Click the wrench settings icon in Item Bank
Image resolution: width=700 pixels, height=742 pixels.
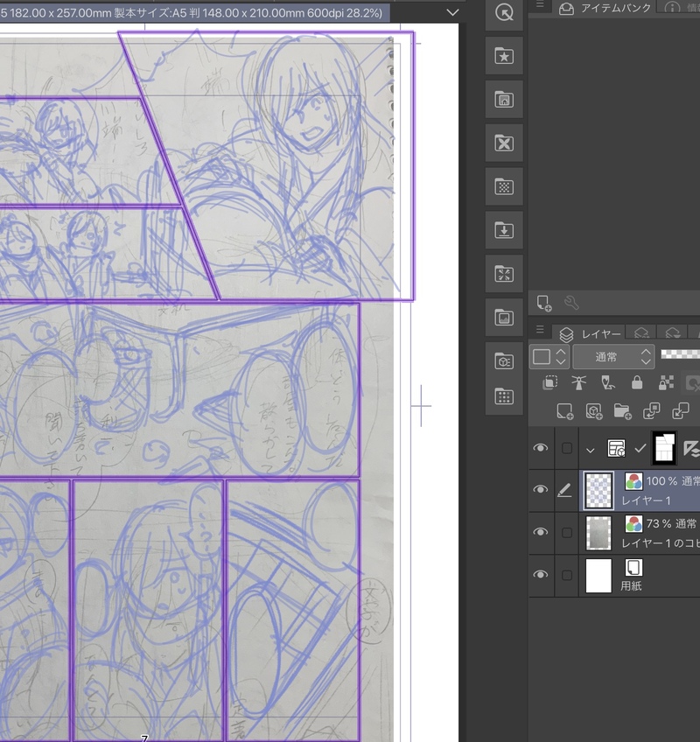click(x=571, y=303)
